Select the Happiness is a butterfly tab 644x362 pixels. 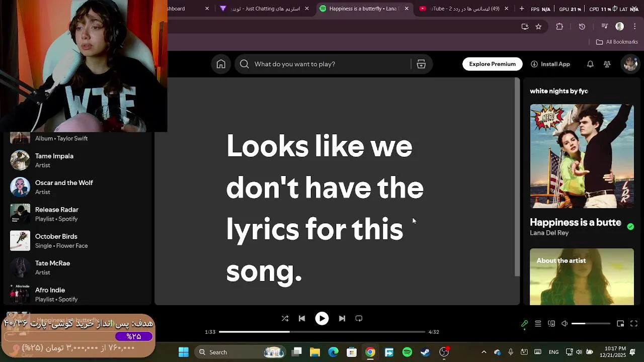tap(364, 9)
